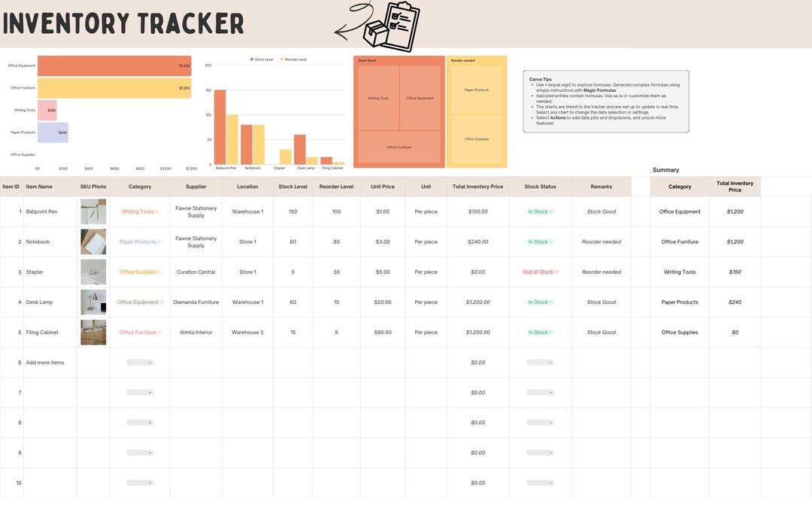Select the Unit Price column header

[383, 187]
